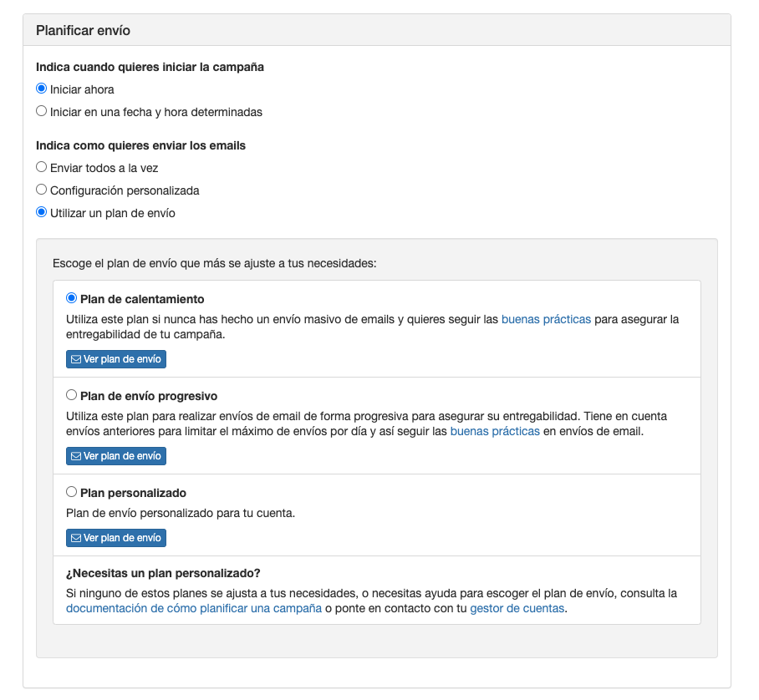Choose the Plan de envío progresivo option
Image resolution: width=759 pixels, height=700 pixels.
71,393
